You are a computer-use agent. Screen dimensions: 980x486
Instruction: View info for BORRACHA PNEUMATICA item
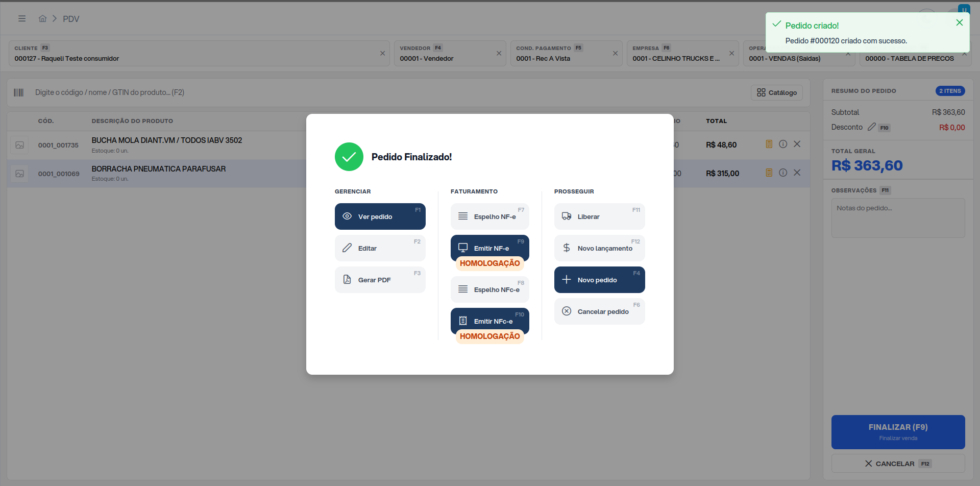click(783, 173)
